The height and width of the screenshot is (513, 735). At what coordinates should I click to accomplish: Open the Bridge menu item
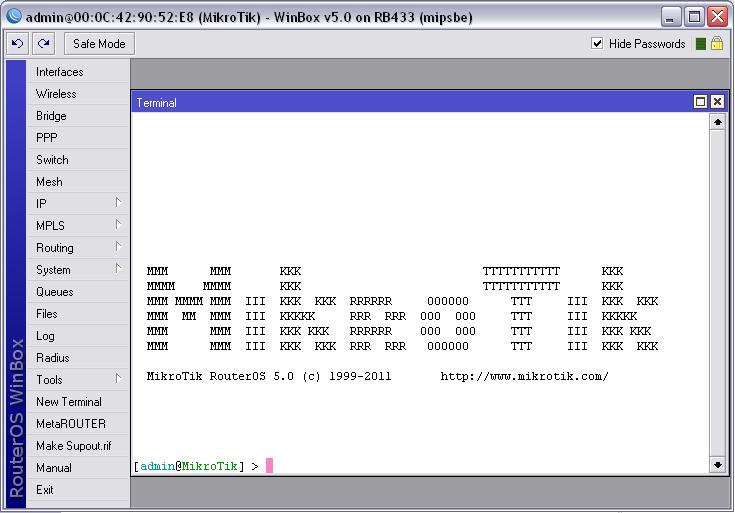coord(78,116)
